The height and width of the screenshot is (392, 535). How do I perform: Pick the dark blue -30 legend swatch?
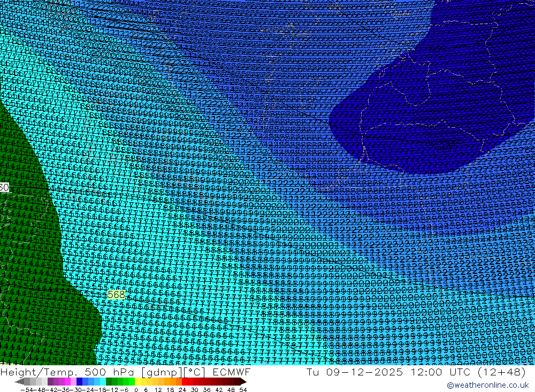(x=79, y=382)
